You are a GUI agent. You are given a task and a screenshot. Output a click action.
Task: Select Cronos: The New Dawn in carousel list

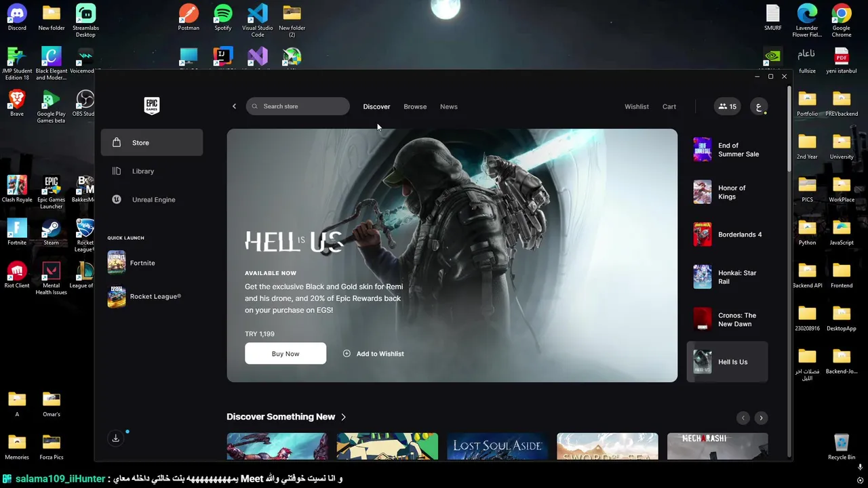point(727,319)
